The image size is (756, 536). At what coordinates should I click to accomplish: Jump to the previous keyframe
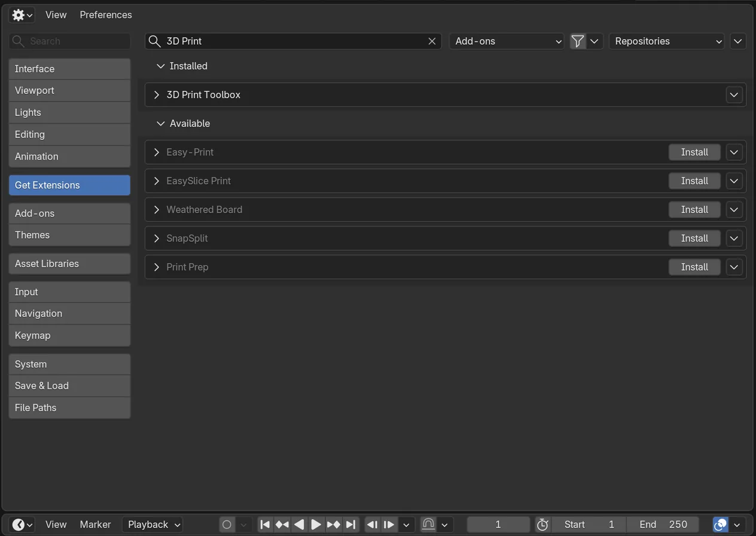click(282, 525)
